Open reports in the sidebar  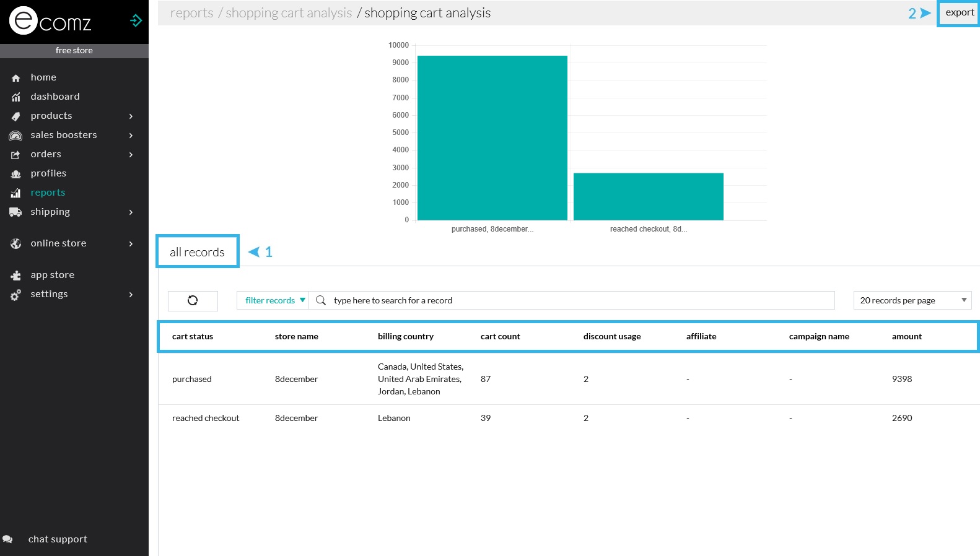pos(48,193)
